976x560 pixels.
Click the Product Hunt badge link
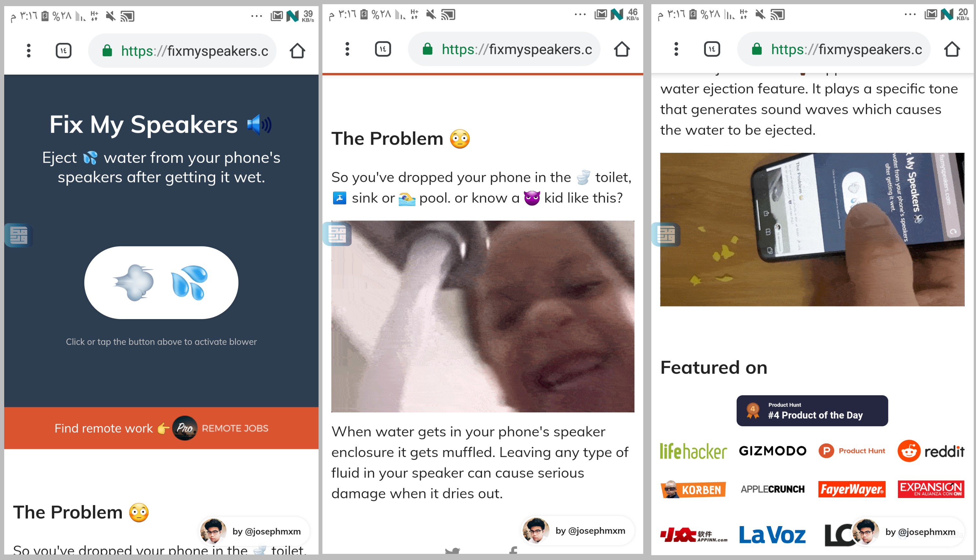[813, 409]
